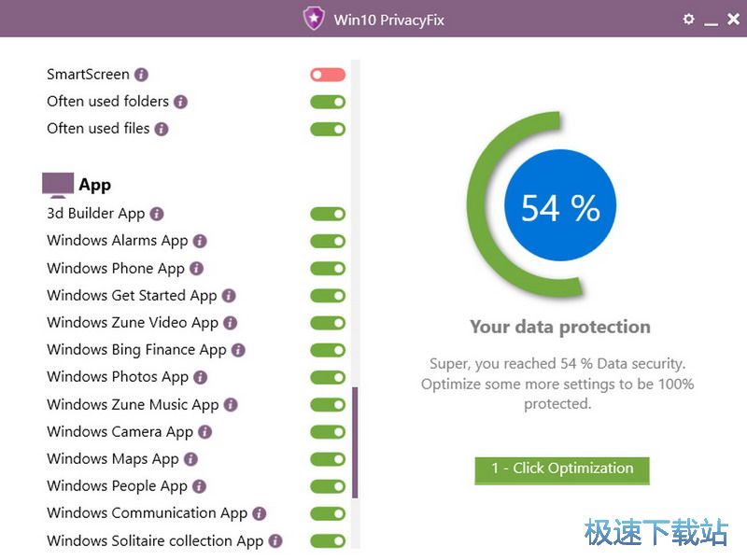Click info icon beside Often used folders
The width and height of the screenshot is (747, 560).
pos(180,102)
